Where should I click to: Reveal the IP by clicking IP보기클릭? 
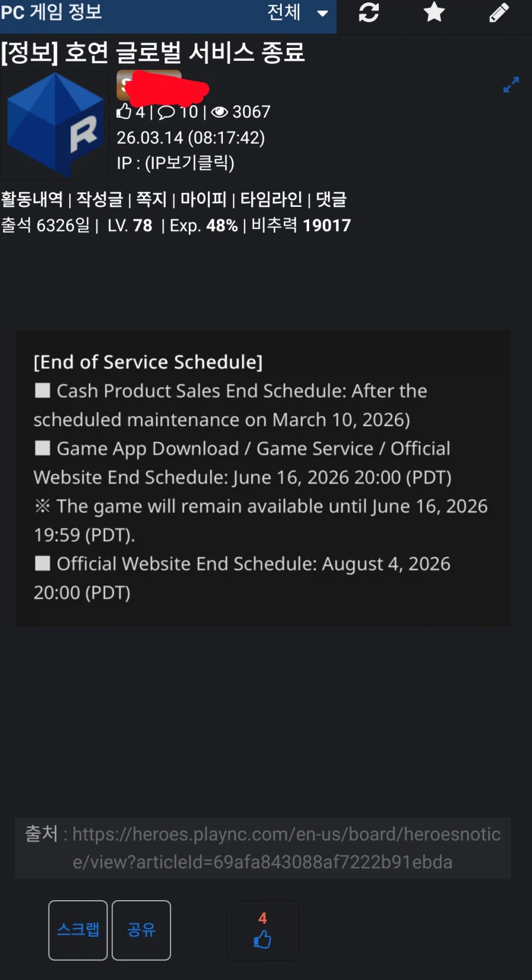click(189, 163)
